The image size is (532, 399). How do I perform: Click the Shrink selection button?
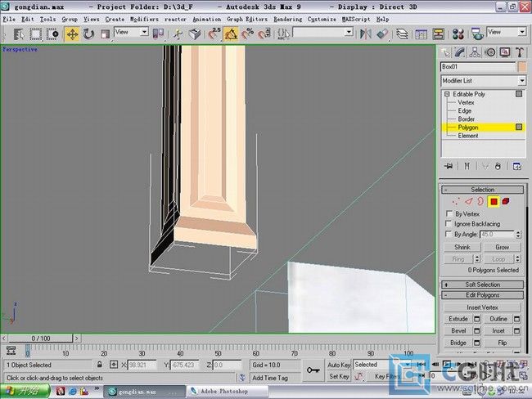pyautogui.click(x=462, y=247)
